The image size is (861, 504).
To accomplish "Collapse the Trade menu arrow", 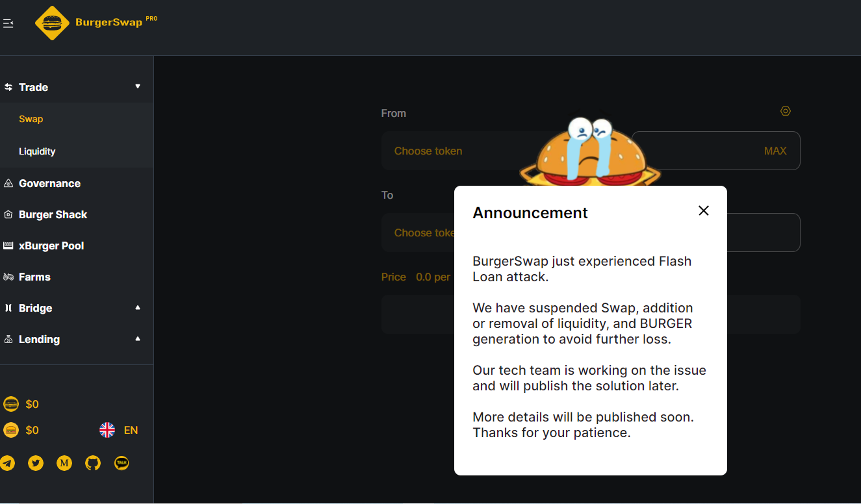I will pyautogui.click(x=138, y=86).
